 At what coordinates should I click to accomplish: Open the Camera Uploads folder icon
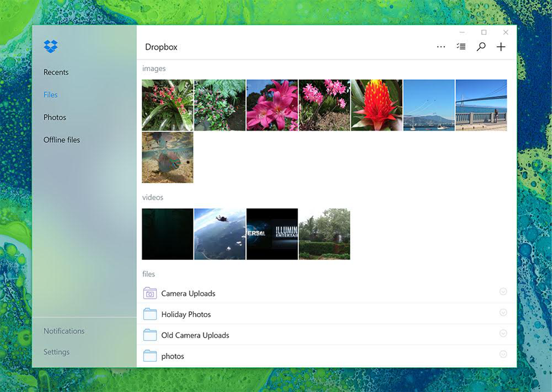pyautogui.click(x=150, y=293)
